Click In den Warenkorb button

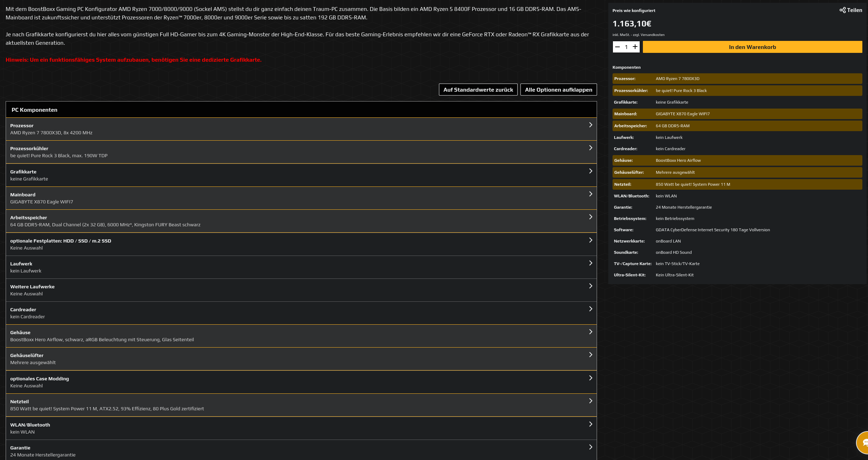point(752,47)
